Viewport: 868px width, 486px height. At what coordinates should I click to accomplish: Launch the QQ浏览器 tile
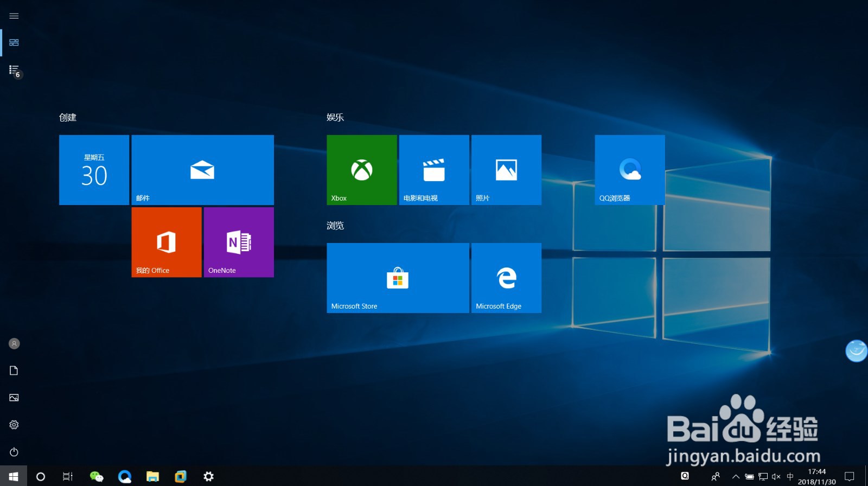(x=630, y=170)
